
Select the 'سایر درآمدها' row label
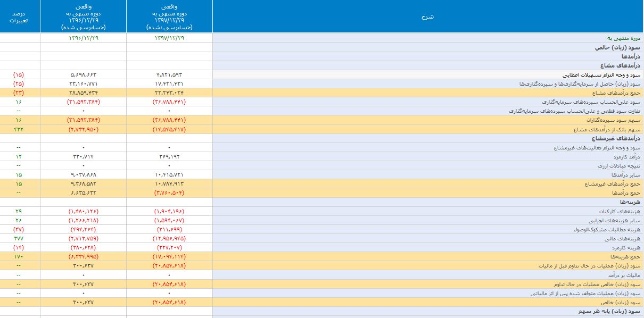(625, 174)
